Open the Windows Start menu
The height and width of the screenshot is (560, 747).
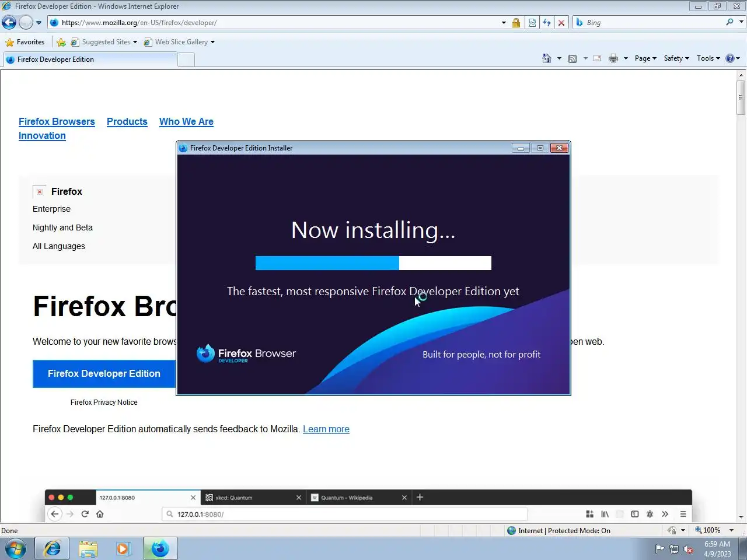point(16,549)
